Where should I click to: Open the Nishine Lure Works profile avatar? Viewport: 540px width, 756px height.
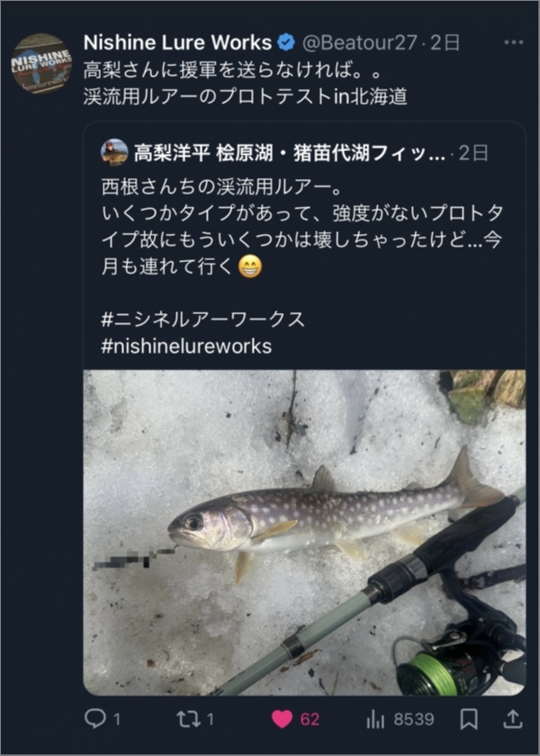(42, 64)
